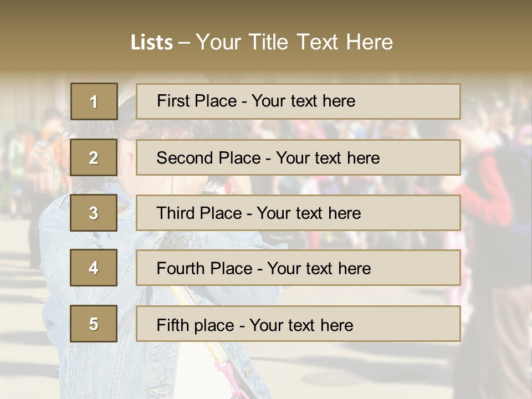Click 'Your Title Text Here' in heading
Image resolution: width=532 pixels, height=399 pixels.
294,42
